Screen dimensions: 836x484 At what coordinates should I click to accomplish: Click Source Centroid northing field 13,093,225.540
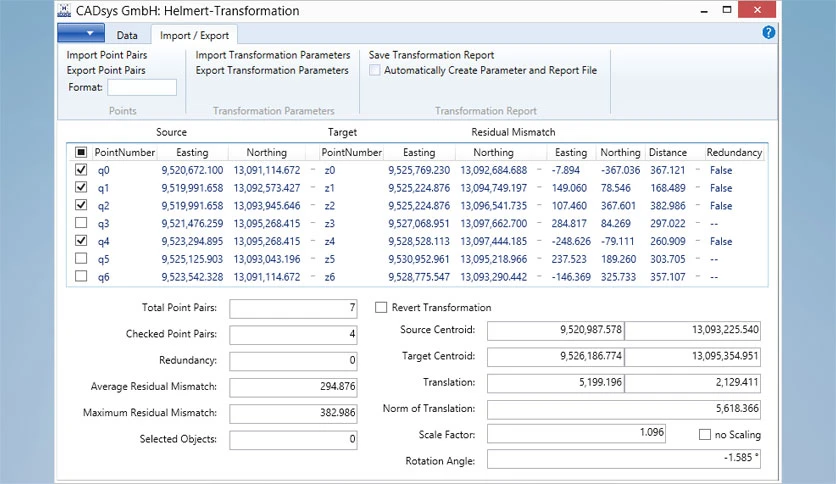[693, 330]
